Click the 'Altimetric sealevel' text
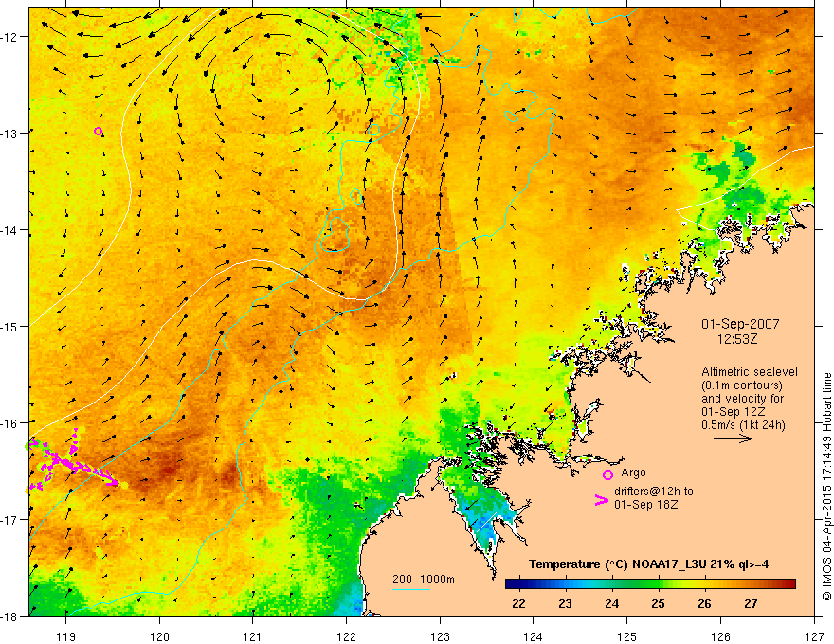This screenshot has width=834, height=644. (750, 372)
